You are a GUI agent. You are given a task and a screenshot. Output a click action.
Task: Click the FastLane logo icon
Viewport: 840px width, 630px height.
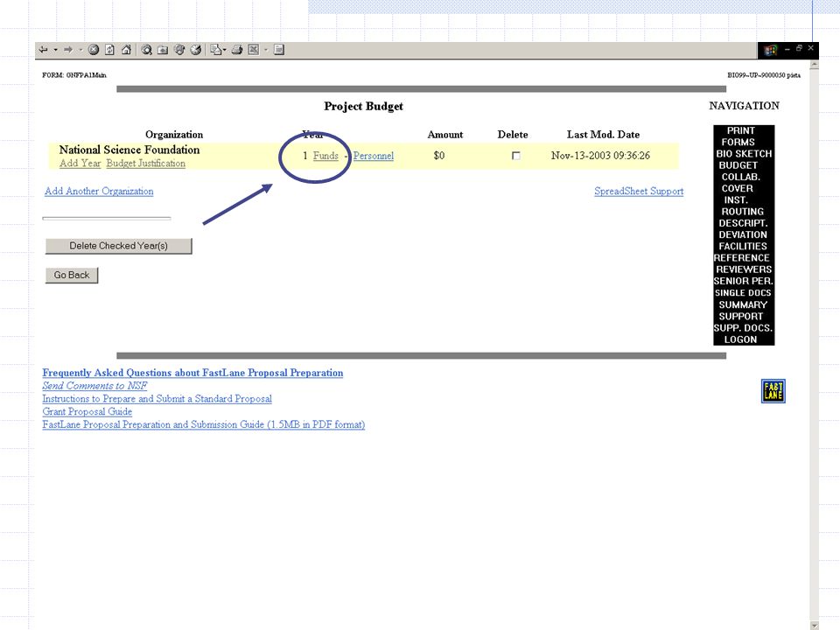pyautogui.click(x=773, y=390)
